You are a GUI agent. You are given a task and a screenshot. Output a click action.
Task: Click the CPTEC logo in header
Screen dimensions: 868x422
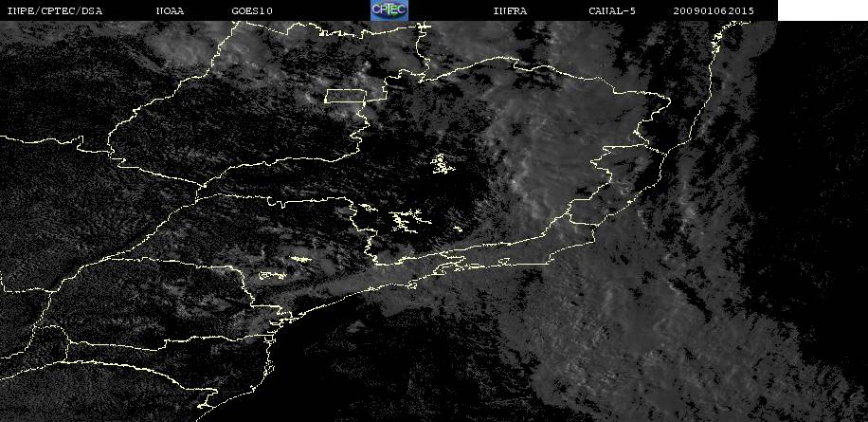(389, 10)
